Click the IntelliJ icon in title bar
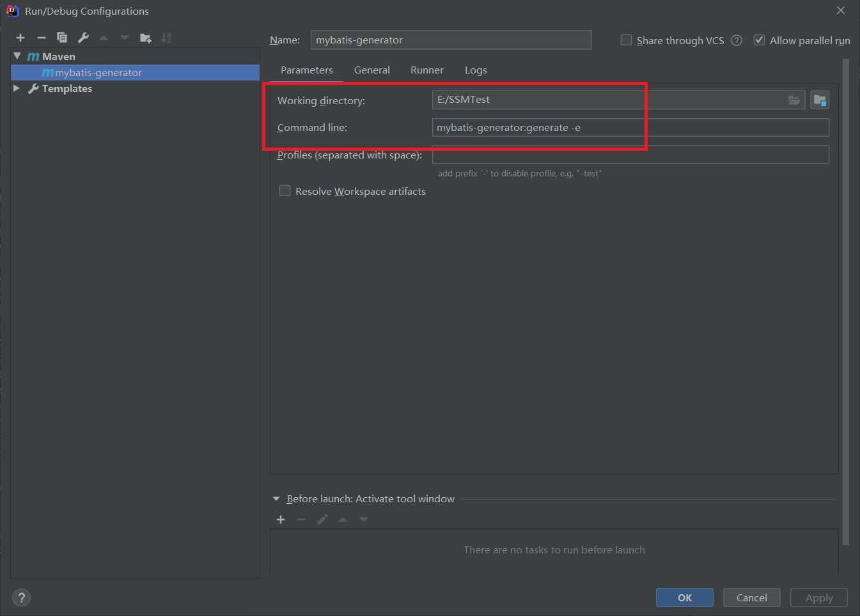The image size is (860, 616). [12, 11]
